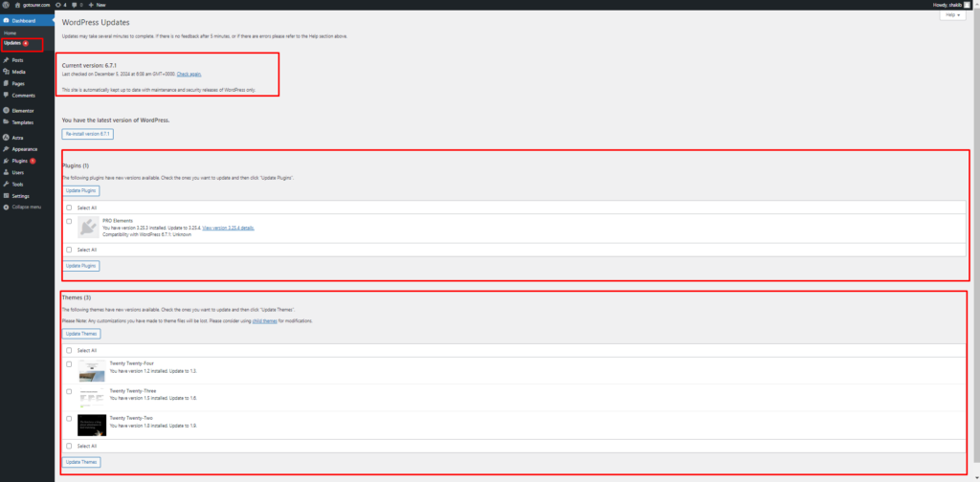Click the Twenty Twenty-Two theme thumbnail
The height and width of the screenshot is (482, 980).
pos(91,426)
